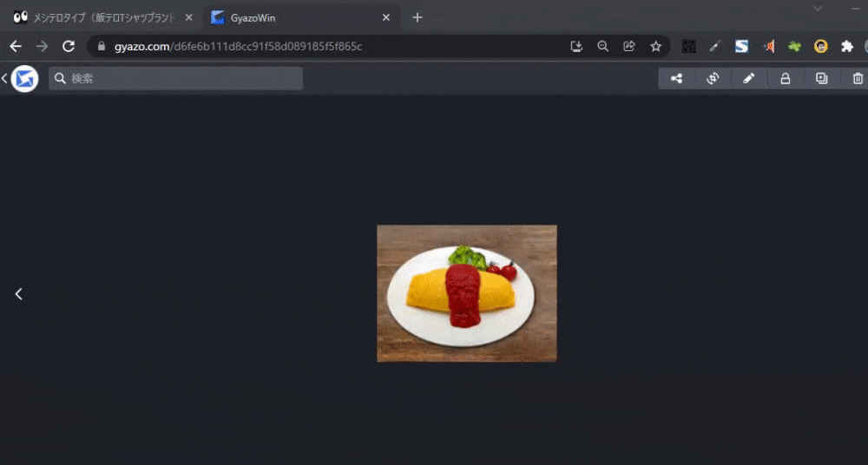Click the install app icon in address bar

[575, 46]
